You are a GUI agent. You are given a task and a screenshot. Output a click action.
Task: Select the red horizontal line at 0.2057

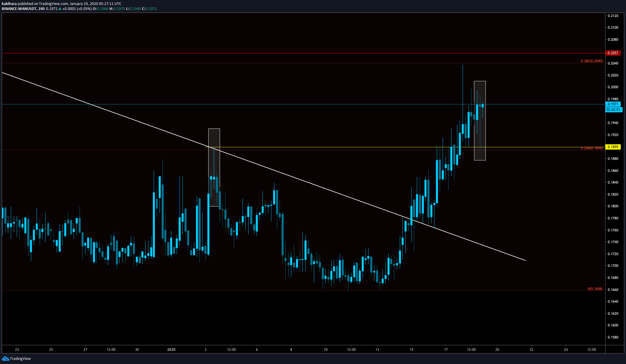pos(303,53)
